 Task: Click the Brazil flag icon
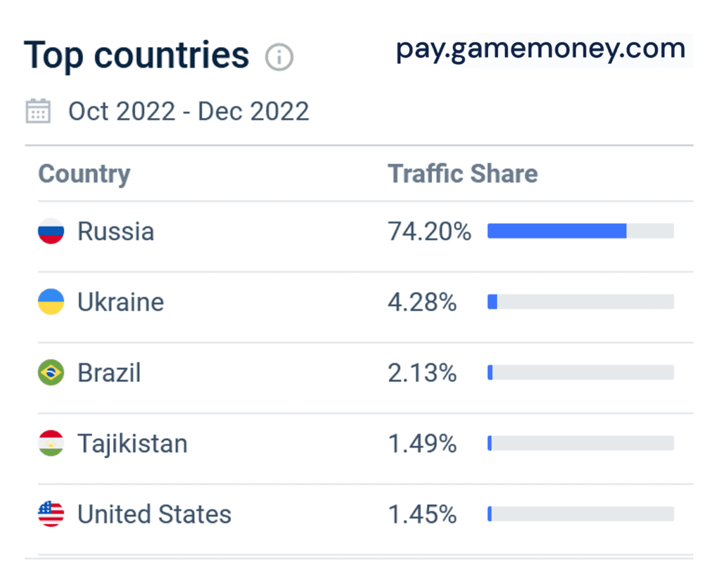(x=51, y=372)
